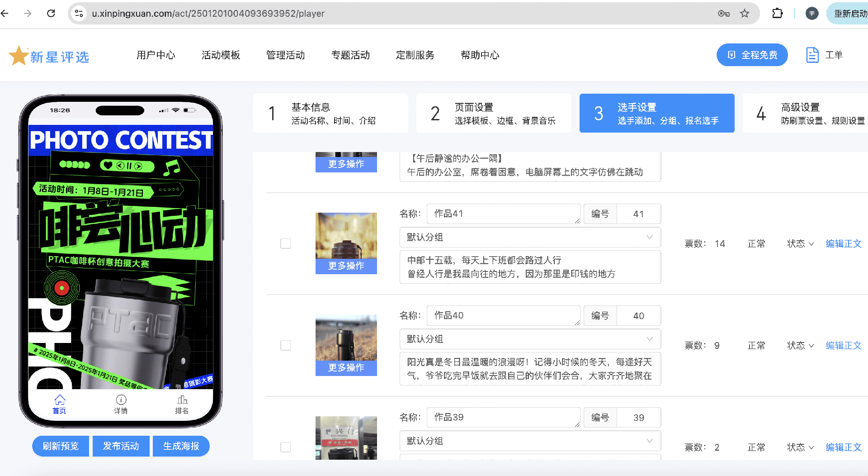
Task: Select step 3 选手设置
Action: [657, 113]
